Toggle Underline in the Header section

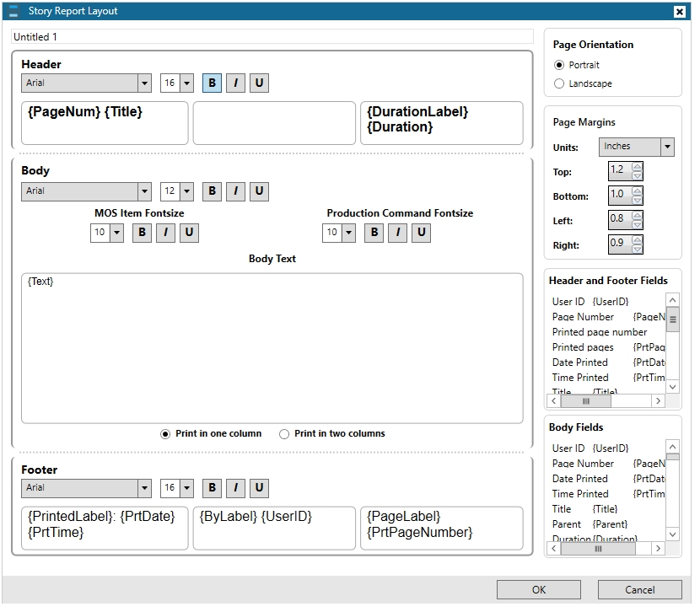tap(260, 83)
